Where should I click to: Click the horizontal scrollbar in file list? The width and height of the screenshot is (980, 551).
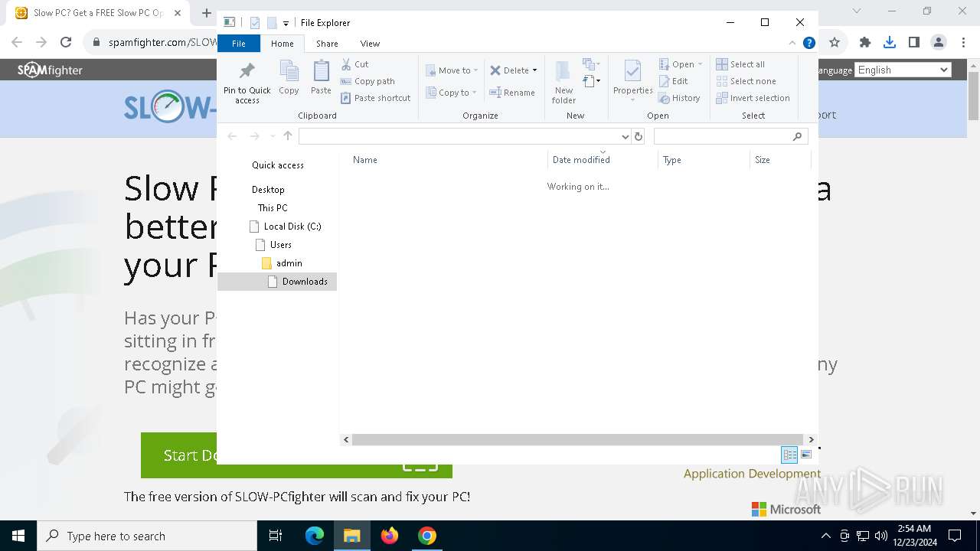click(x=578, y=439)
